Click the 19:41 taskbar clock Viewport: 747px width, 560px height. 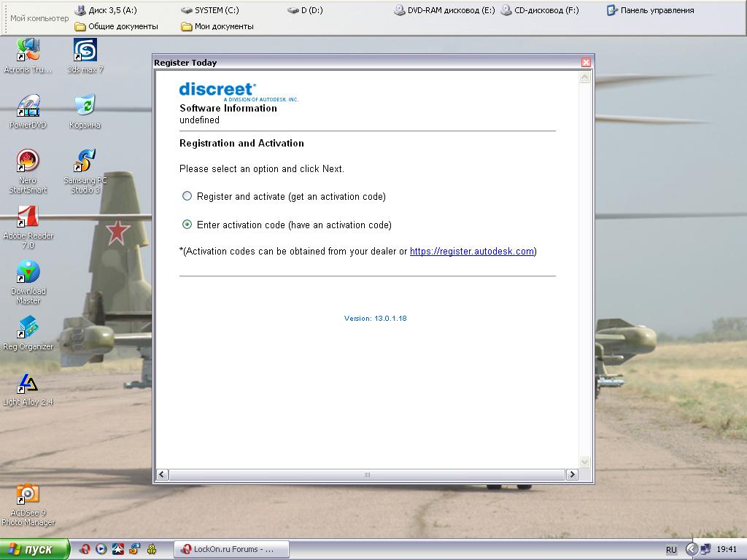(727, 549)
